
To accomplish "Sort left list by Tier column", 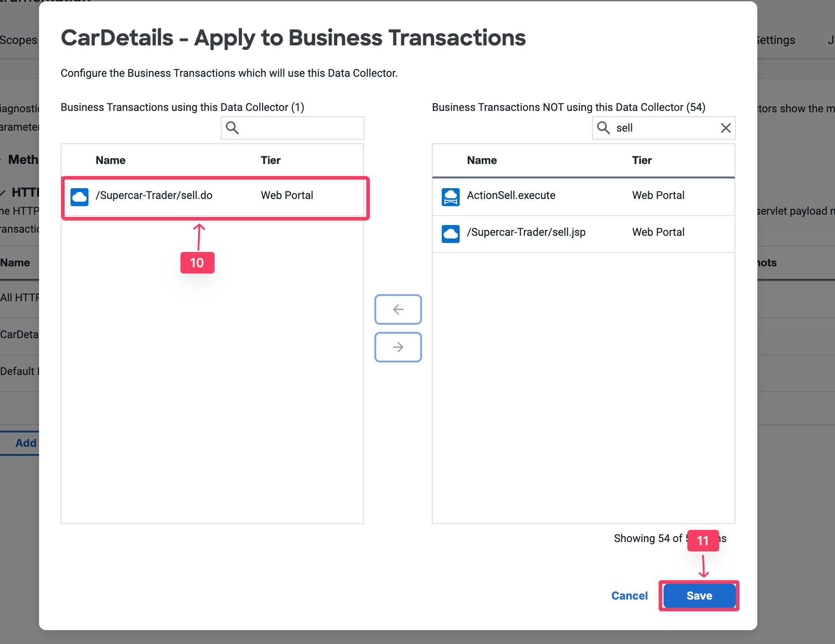I will click(x=270, y=160).
